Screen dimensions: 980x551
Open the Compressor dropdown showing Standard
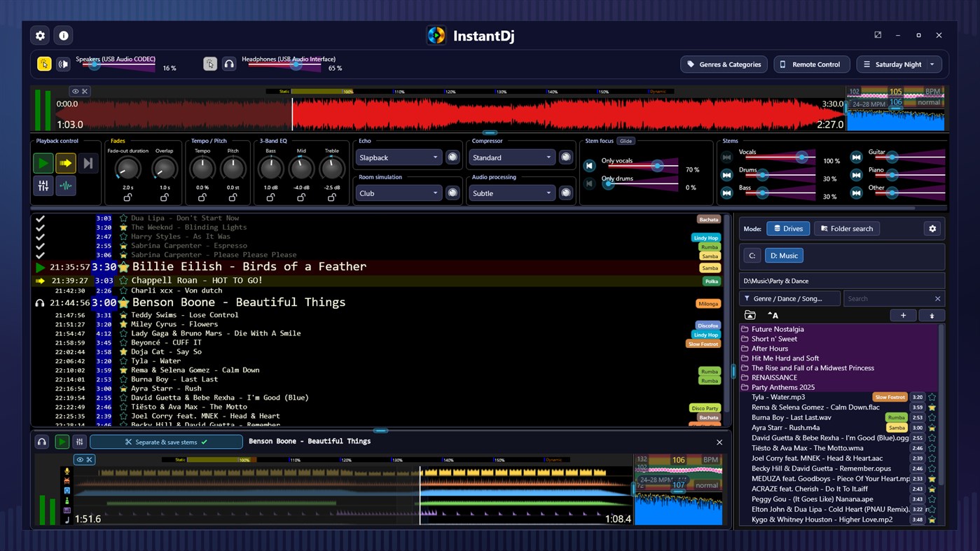click(x=511, y=158)
